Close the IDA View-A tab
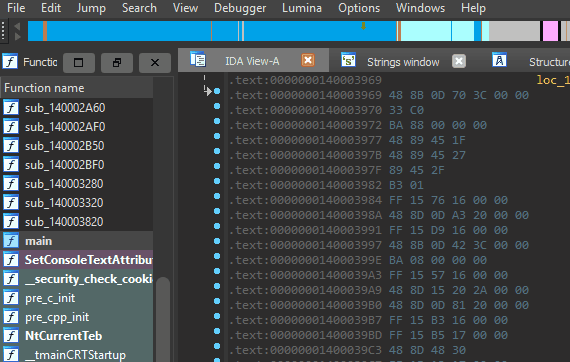Image resolution: width=570 pixels, height=362 pixels. [x=308, y=60]
